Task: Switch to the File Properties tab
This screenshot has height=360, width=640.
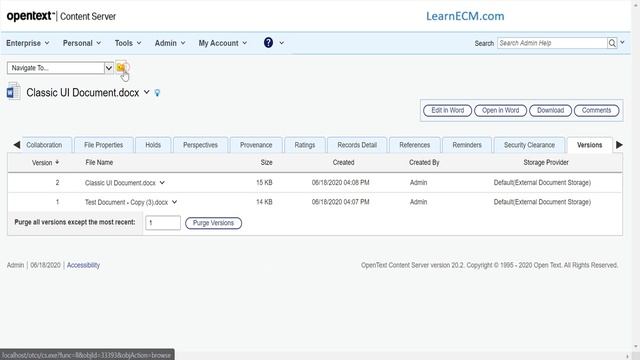Action: [104, 145]
